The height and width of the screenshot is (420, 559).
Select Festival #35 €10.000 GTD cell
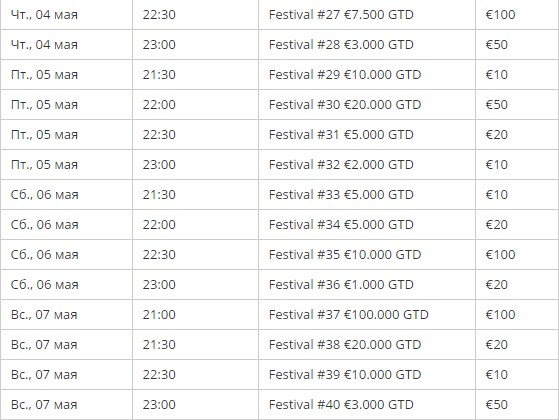[x=345, y=254]
